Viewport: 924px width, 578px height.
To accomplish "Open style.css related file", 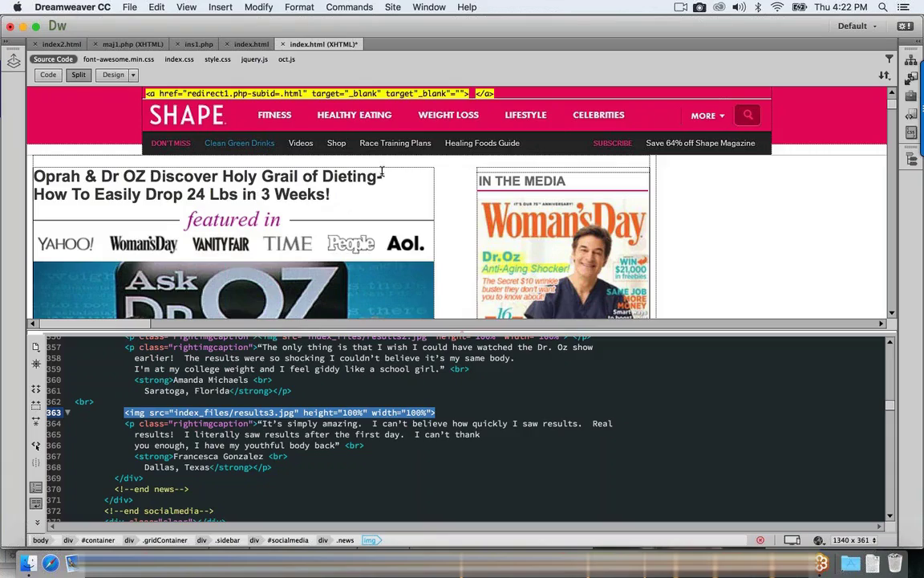I will point(217,59).
